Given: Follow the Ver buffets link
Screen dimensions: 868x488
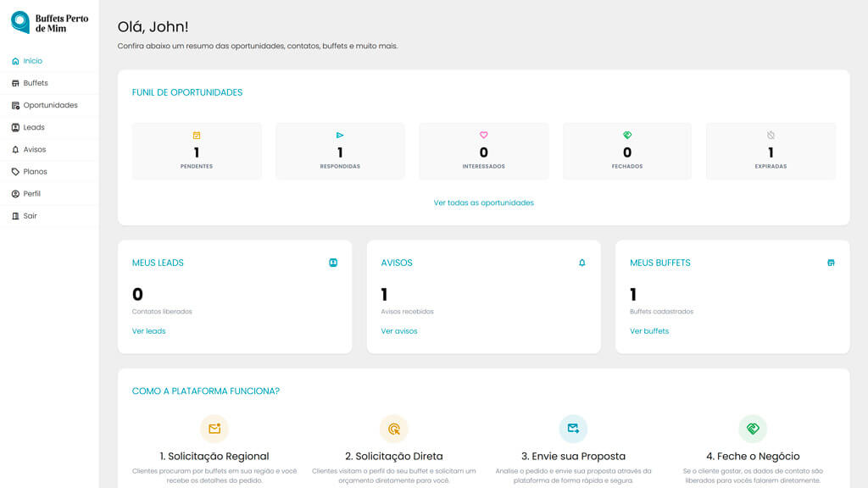Looking at the screenshot, I should coord(649,331).
